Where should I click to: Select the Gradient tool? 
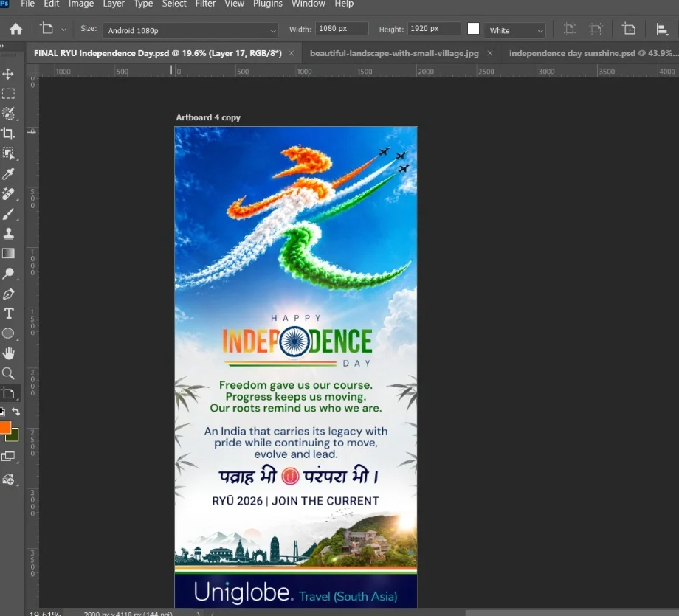[8, 254]
